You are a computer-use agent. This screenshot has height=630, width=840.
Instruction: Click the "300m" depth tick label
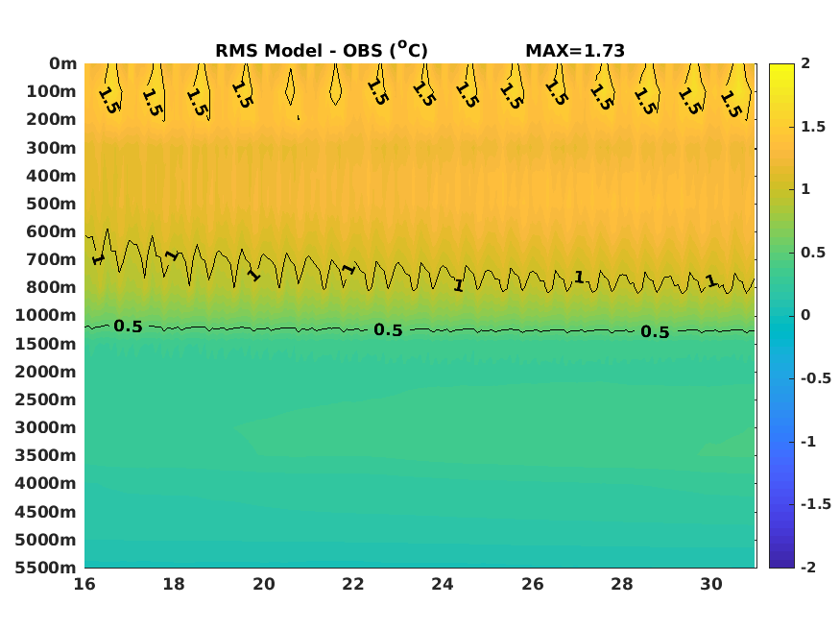[x=52, y=147]
